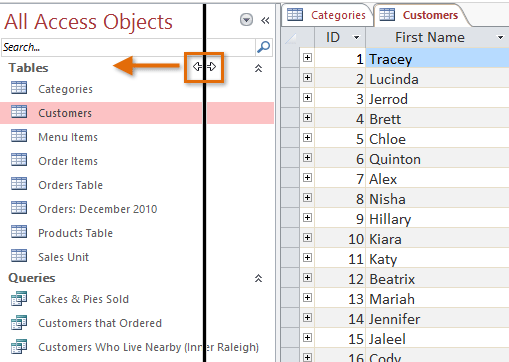This screenshot has height=362, width=509.
Task: Click the Order Items table icon
Action: [x=19, y=160]
